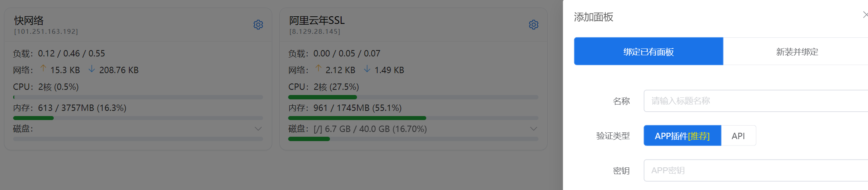Click the 快网络 memory usage bar
The image size is (868, 190).
coord(138,118)
